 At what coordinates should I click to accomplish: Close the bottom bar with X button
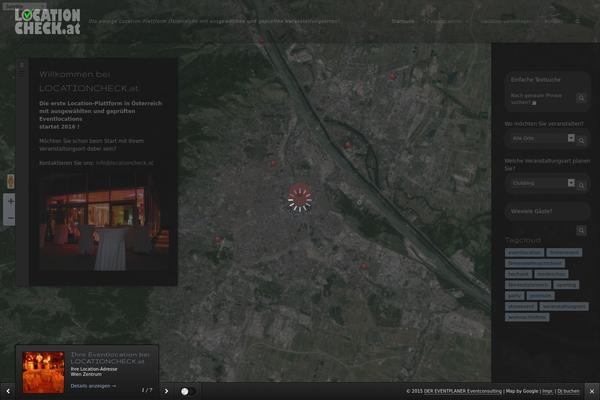point(592,391)
